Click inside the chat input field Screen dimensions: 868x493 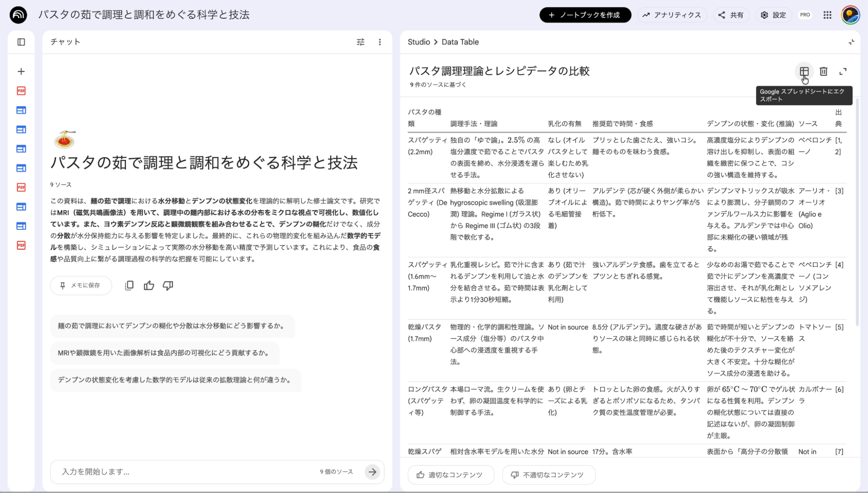[174, 472]
